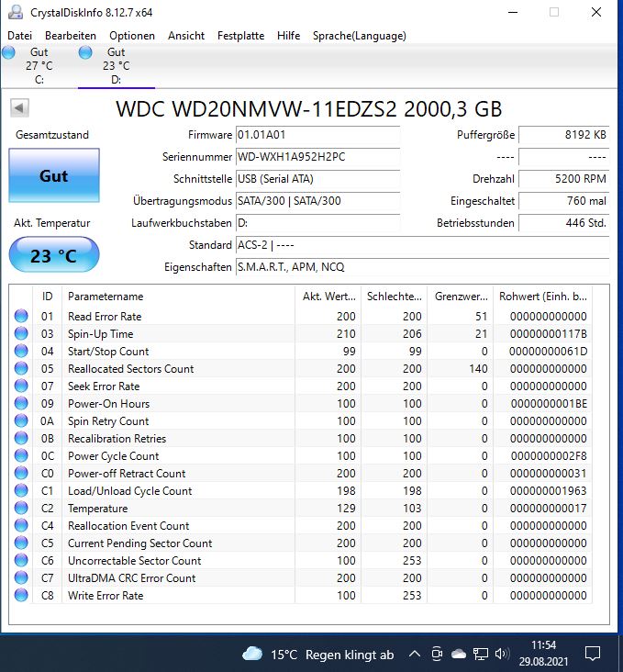This screenshot has height=672, width=623.
Task: Click the 23 °C temperature button
Action: [54, 255]
